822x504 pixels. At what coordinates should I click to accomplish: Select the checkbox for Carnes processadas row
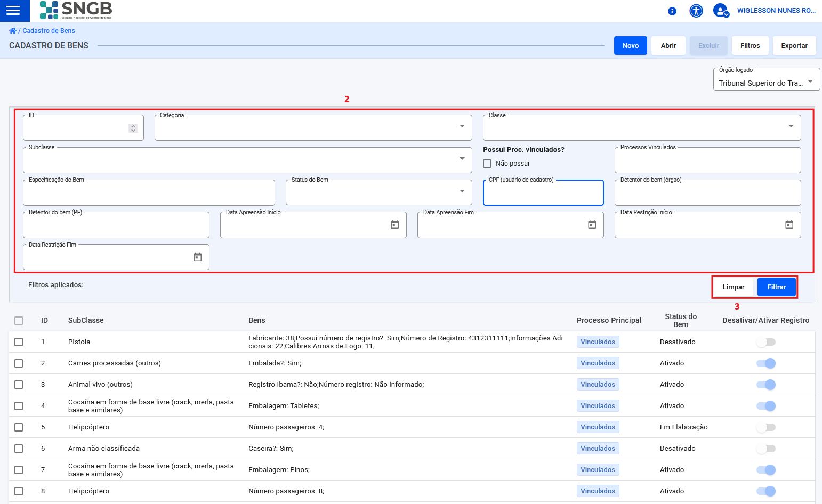[x=19, y=363]
